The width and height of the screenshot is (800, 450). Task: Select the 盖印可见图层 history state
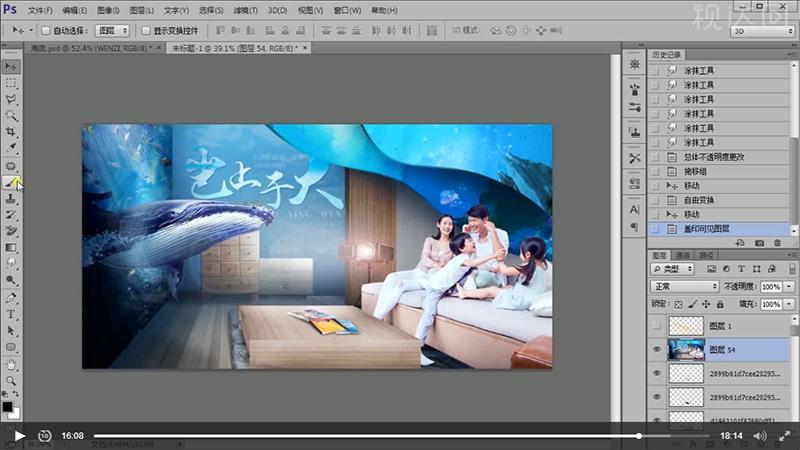pyautogui.click(x=719, y=229)
